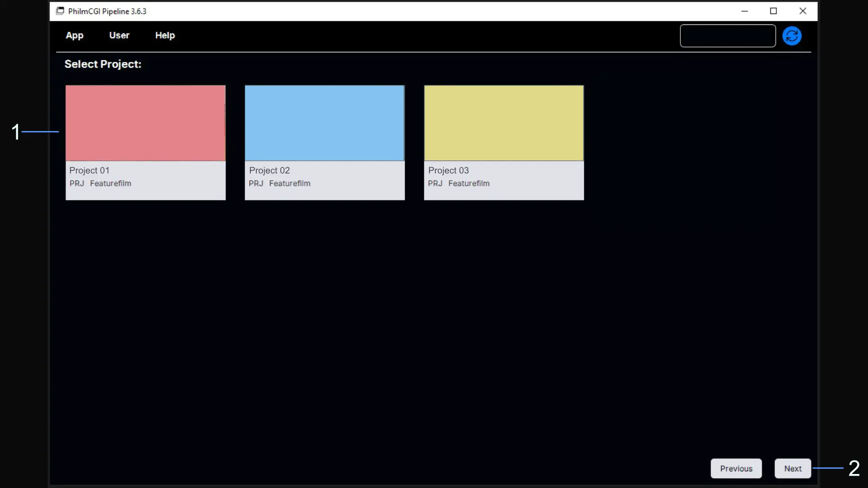Open the App menu
Screen dimensions: 868x488
75,35
